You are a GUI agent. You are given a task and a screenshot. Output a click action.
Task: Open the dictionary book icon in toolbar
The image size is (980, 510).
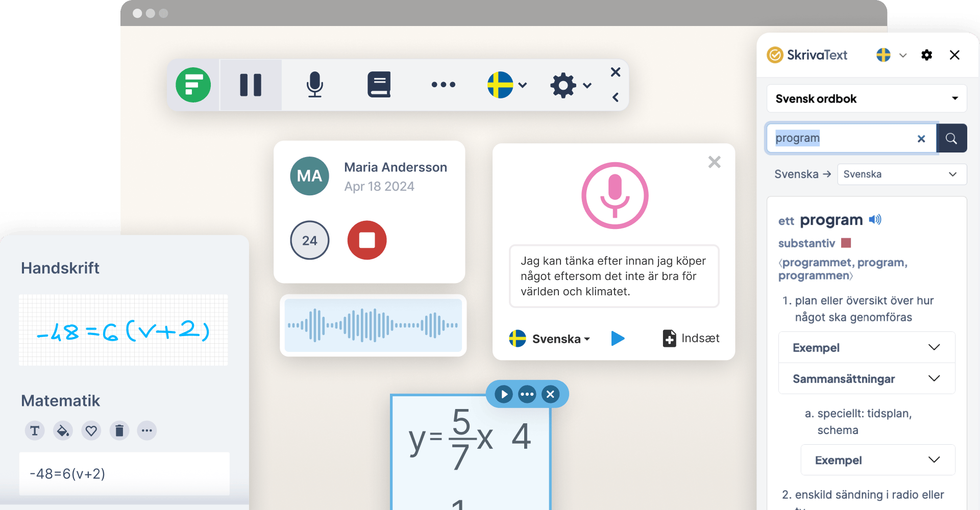(x=379, y=85)
